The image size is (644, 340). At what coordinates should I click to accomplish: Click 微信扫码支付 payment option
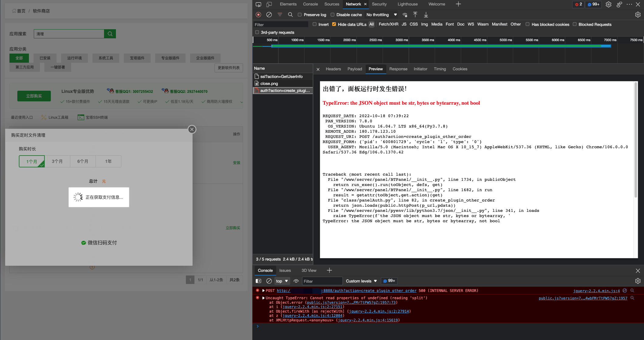(x=99, y=243)
